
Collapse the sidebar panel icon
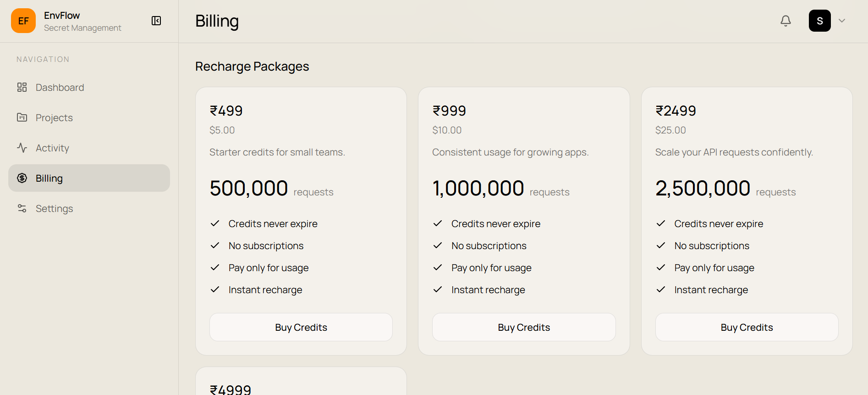156,21
